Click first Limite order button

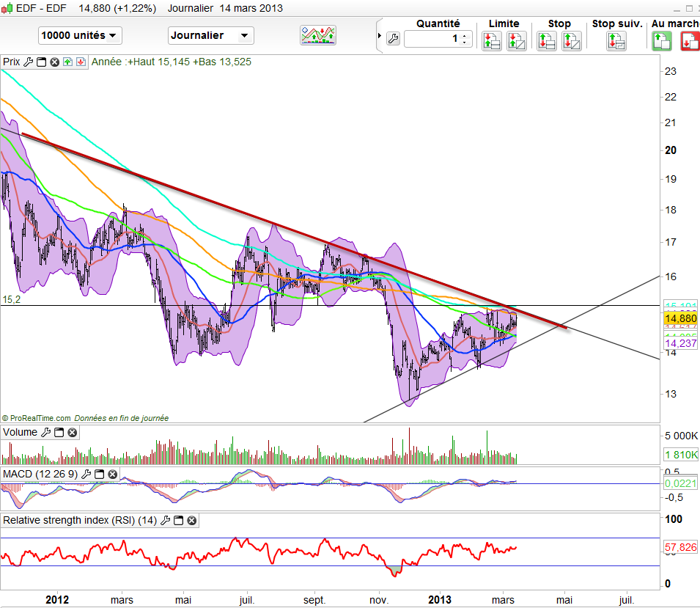[492, 40]
